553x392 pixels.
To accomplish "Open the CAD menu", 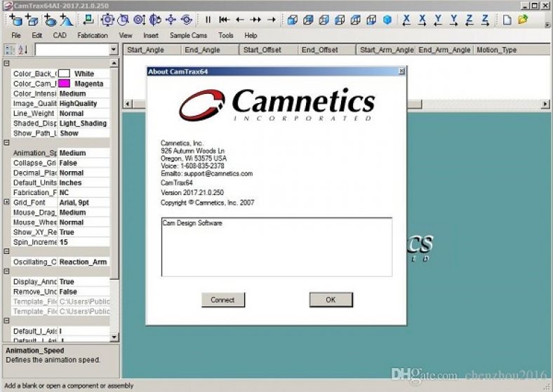I will point(60,35).
